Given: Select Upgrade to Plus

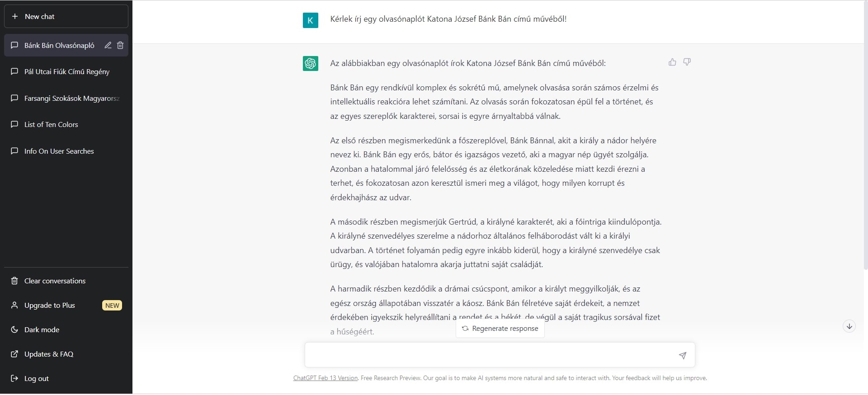Looking at the screenshot, I should click(x=66, y=305).
